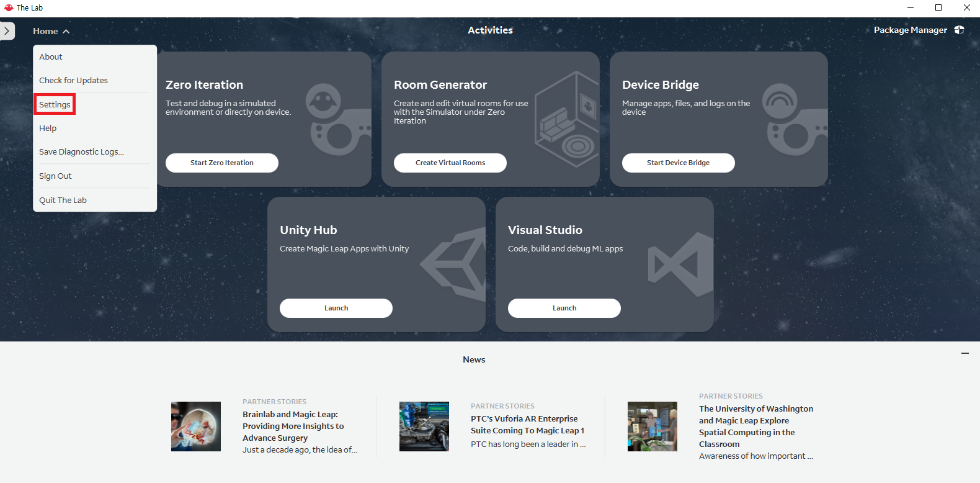The image size is (980, 483).
Task: Click The Lab app icon in title bar
Action: [9, 7]
